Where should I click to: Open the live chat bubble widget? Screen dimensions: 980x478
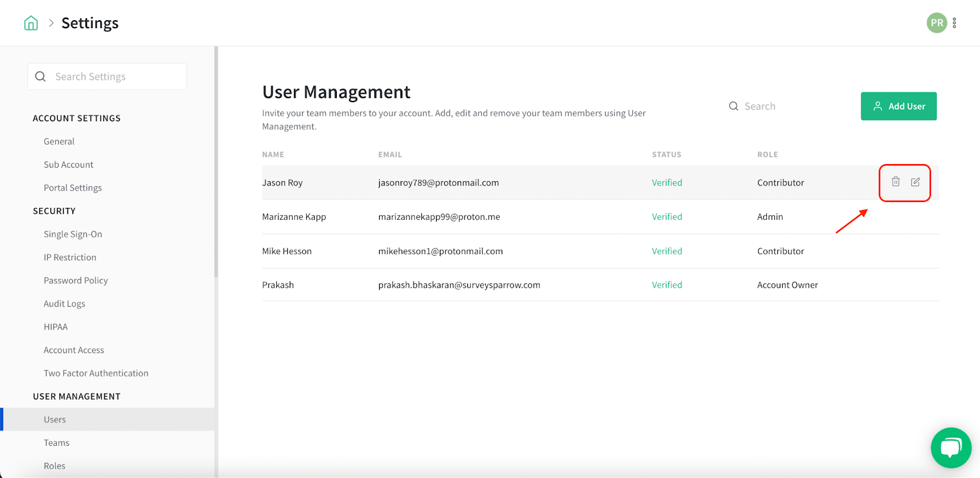(951, 447)
